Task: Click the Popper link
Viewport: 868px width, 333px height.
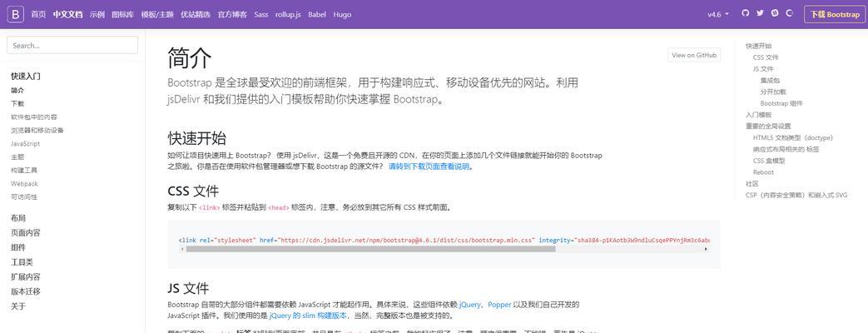Action: [x=500, y=304]
